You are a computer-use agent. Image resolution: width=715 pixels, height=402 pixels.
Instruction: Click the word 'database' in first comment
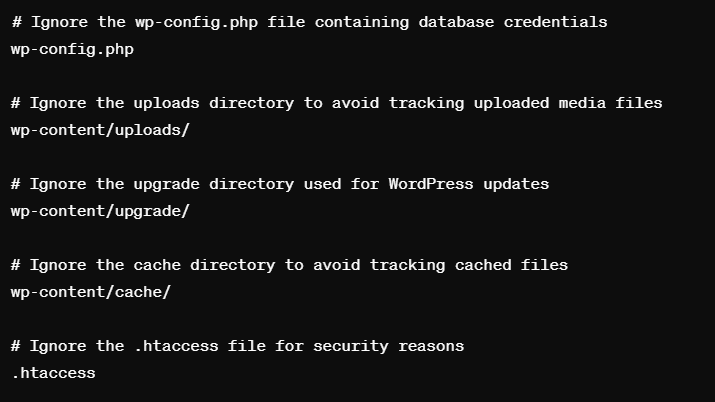(456, 22)
